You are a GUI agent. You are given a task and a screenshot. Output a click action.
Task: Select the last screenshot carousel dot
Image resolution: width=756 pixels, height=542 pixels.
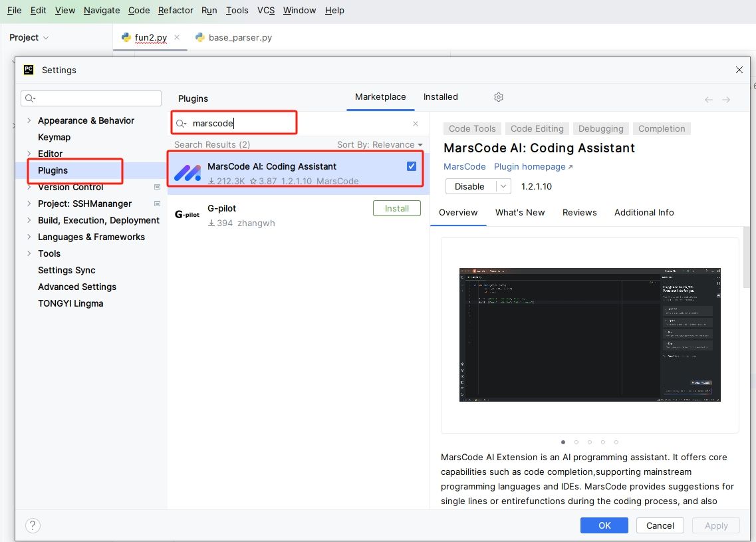[616, 442]
